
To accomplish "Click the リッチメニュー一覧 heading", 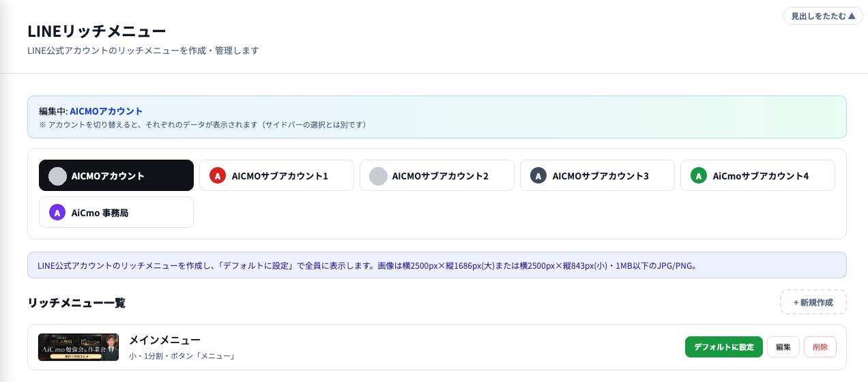I will click(76, 302).
